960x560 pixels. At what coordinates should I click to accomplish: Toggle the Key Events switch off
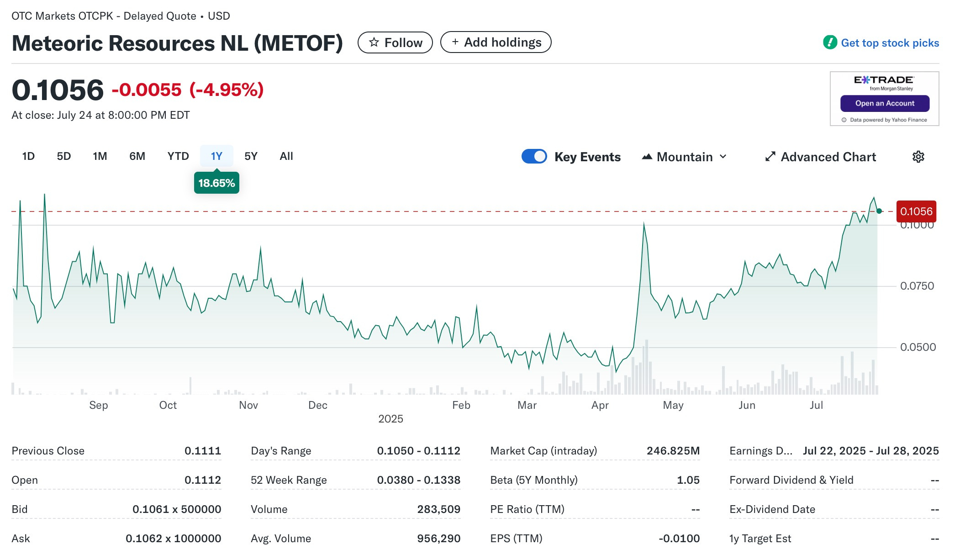(534, 156)
